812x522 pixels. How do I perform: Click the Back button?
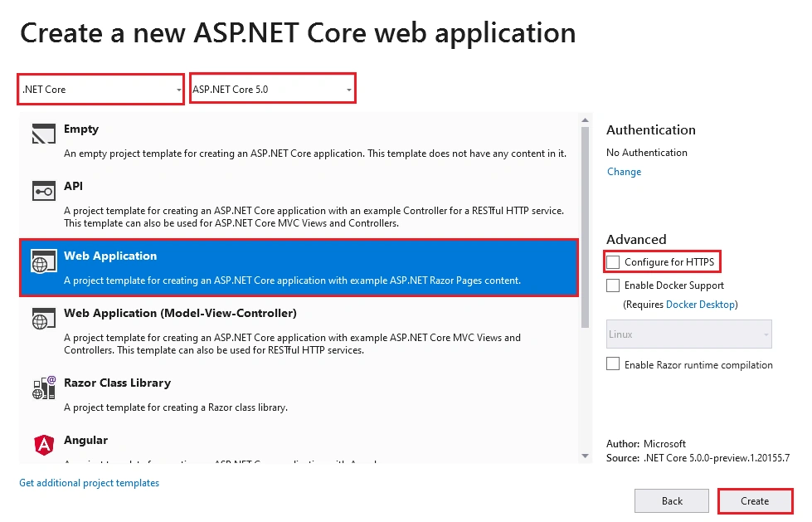pos(672,500)
